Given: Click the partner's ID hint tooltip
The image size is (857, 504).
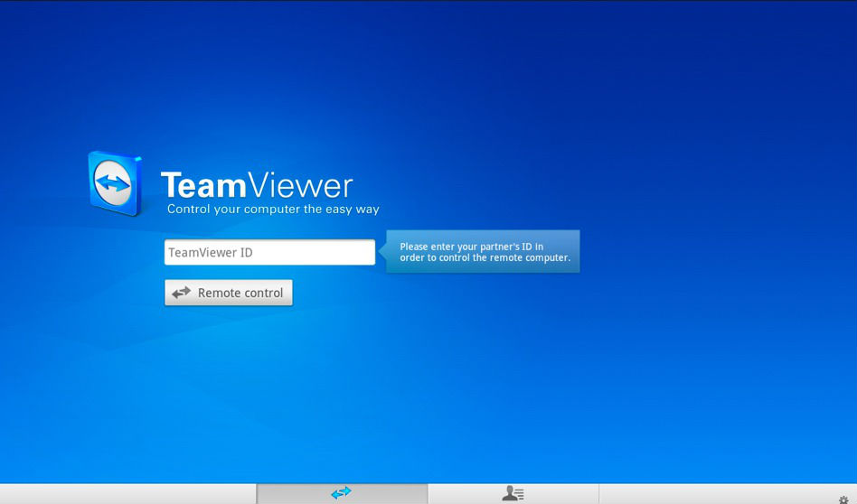Looking at the screenshot, I should 480,252.
